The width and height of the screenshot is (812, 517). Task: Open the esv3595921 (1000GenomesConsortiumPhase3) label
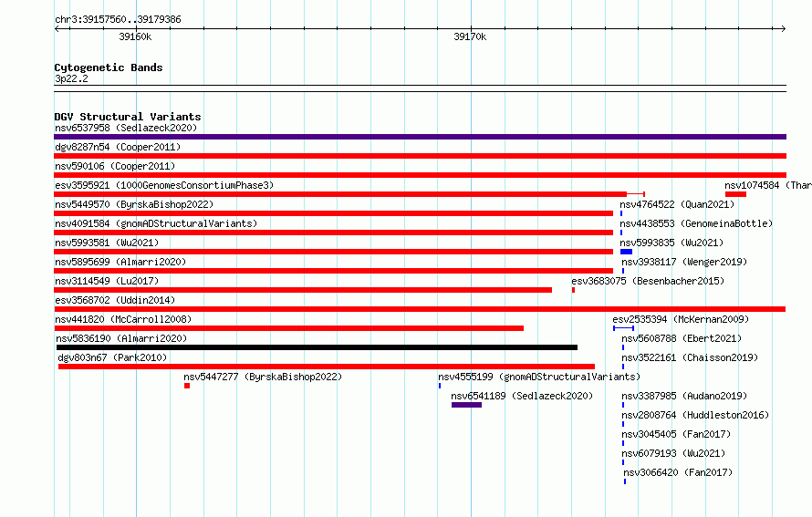pyautogui.click(x=164, y=185)
